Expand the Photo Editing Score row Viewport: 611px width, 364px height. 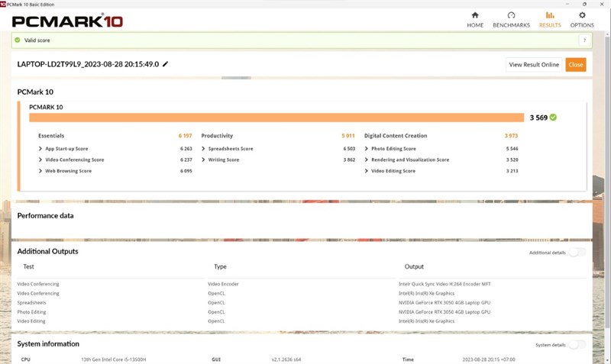tap(390, 148)
